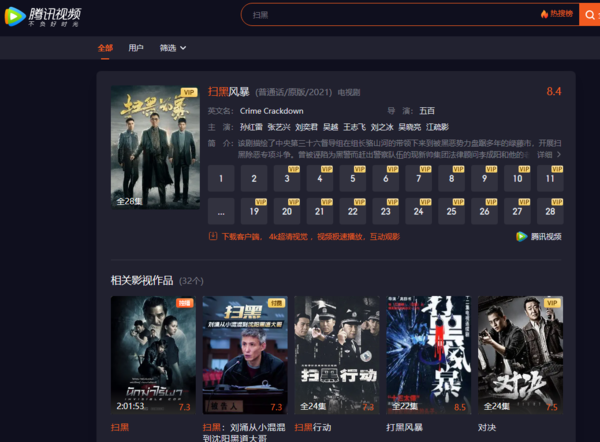The width and height of the screenshot is (600, 442).
Task: Click director name 五百
Action: coord(427,110)
